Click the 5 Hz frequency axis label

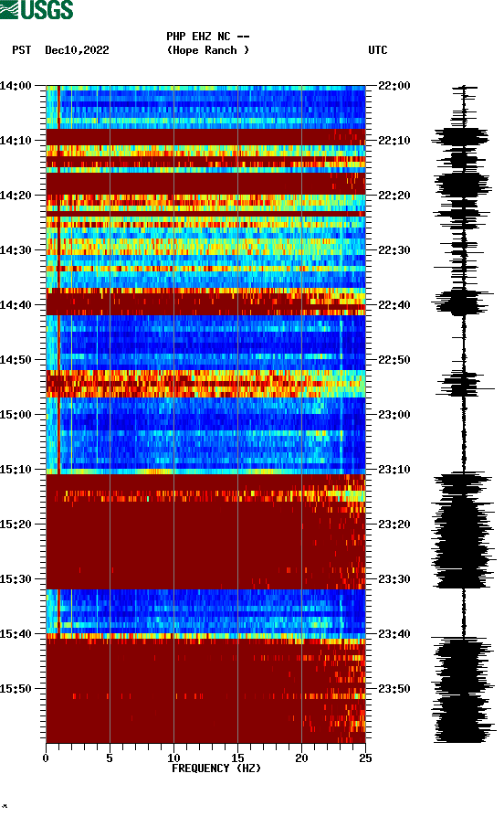pyautogui.click(x=110, y=758)
